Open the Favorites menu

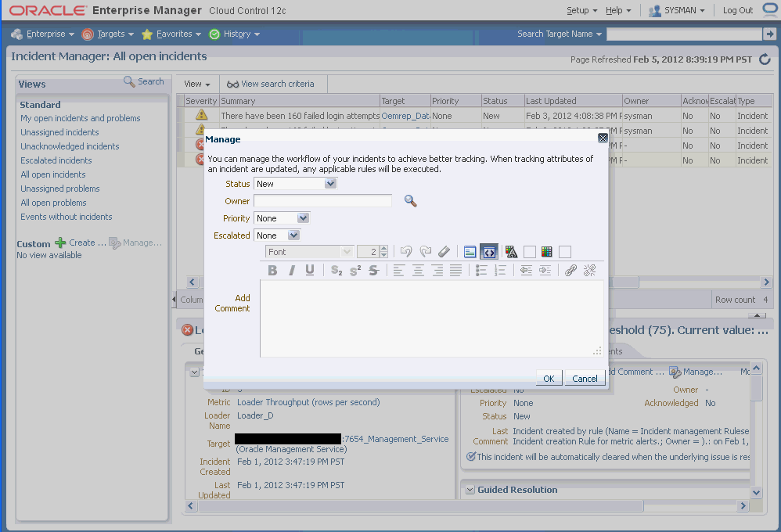tap(171, 34)
